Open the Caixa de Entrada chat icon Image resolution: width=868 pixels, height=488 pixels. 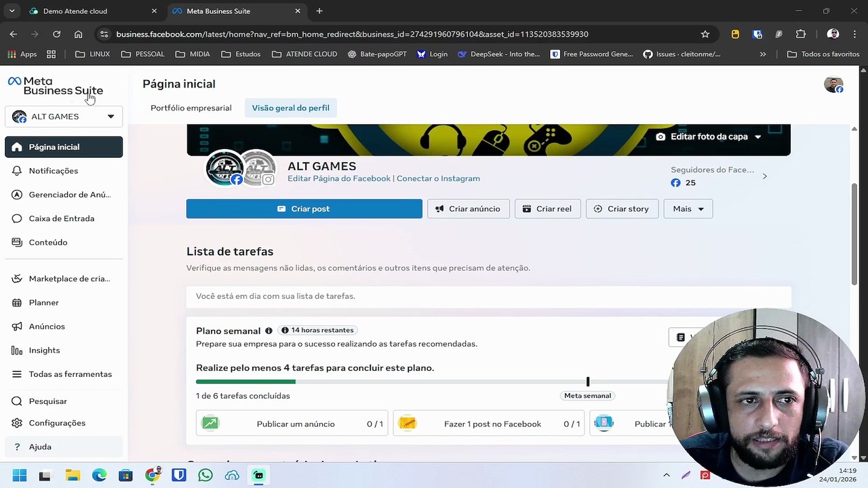(x=17, y=218)
